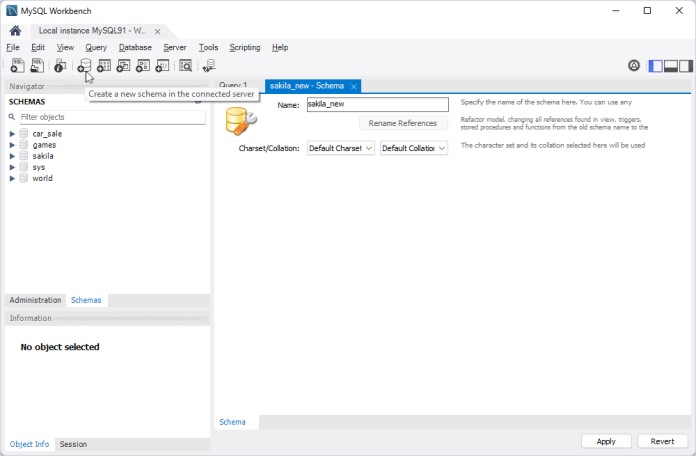Click the open SQL script file icon
This screenshot has width=696, height=456.
point(37,66)
